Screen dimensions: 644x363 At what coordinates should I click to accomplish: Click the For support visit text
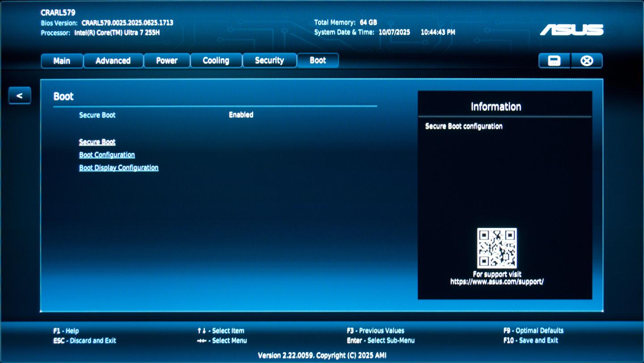pyautogui.click(x=497, y=274)
